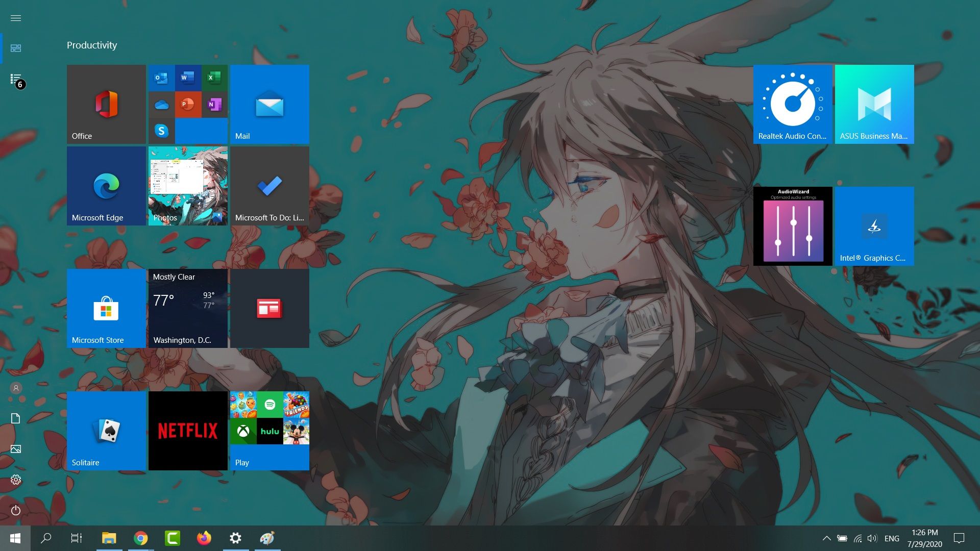The height and width of the screenshot is (551, 980).
Task: Switch to Pinned tiles view
Action: pyautogui.click(x=16, y=48)
